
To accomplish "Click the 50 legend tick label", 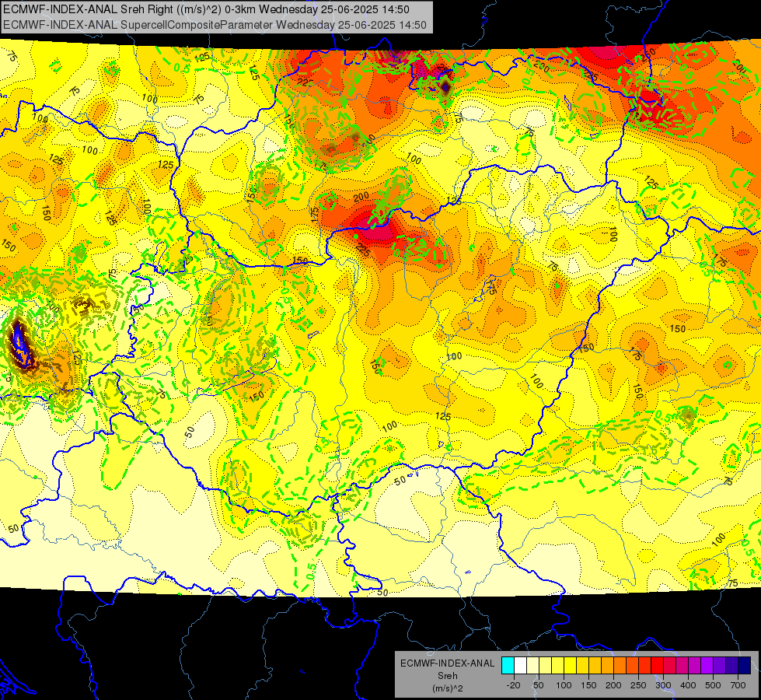I will [x=539, y=685].
